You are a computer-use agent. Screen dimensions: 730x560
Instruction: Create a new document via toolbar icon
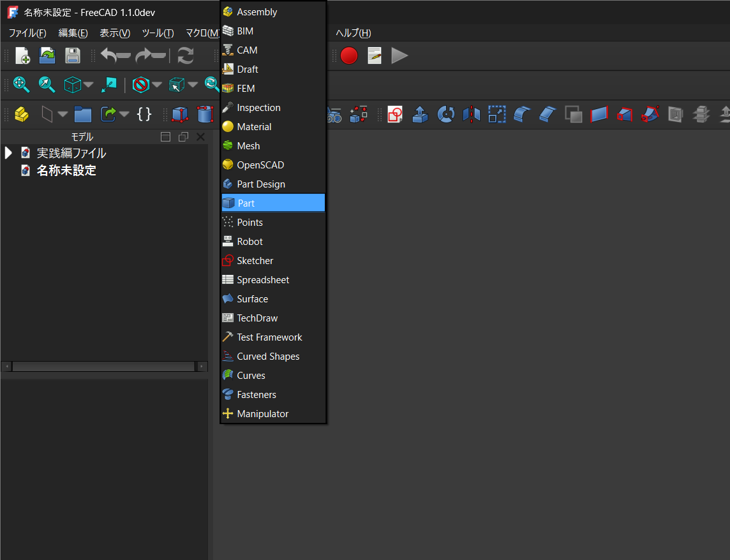coord(22,55)
